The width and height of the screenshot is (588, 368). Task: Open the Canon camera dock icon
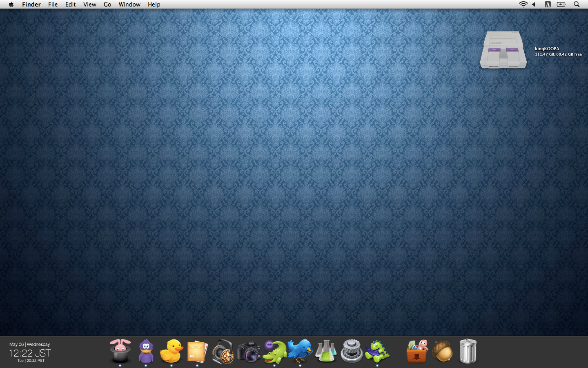(x=249, y=352)
